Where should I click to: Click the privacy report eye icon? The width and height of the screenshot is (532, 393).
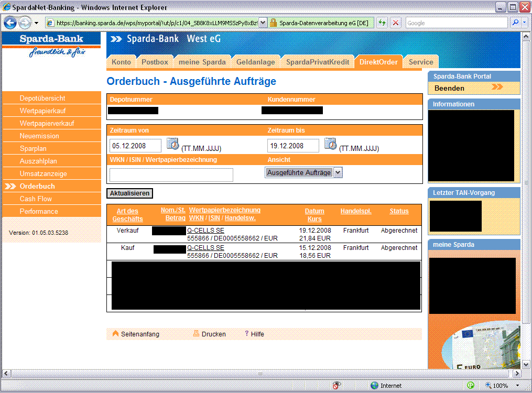[x=336, y=385]
